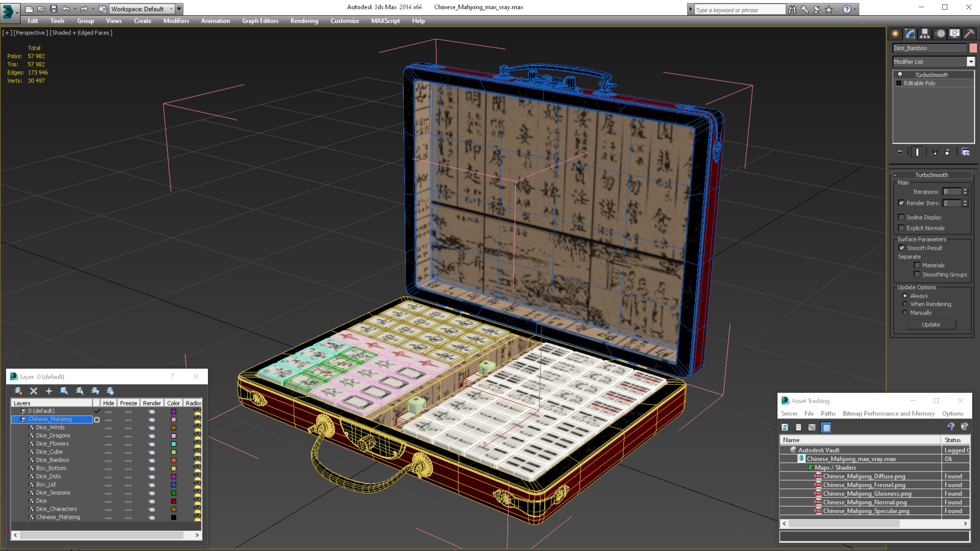
Task: Click the Dice_Flowers layer color swatch
Action: click(174, 444)
